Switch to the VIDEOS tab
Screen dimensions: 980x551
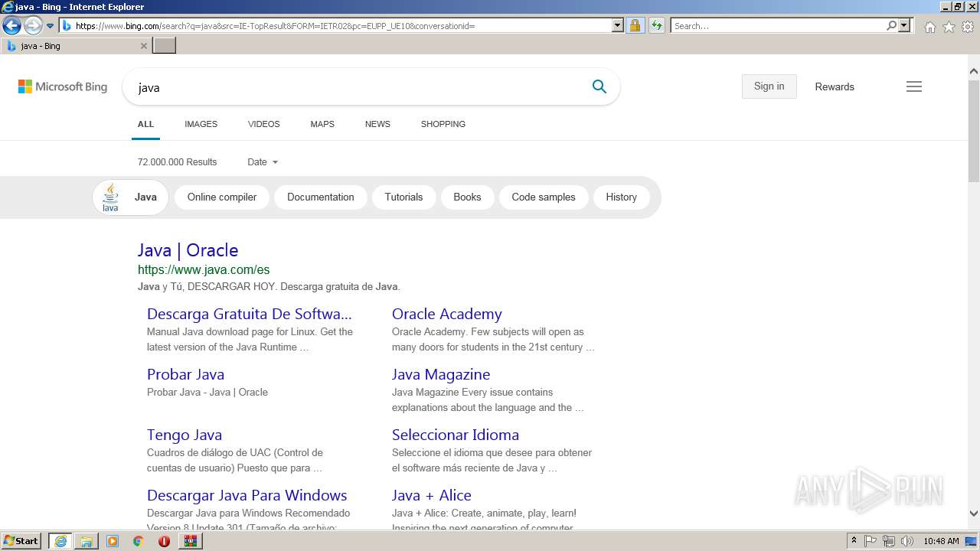tap(263, 124)
